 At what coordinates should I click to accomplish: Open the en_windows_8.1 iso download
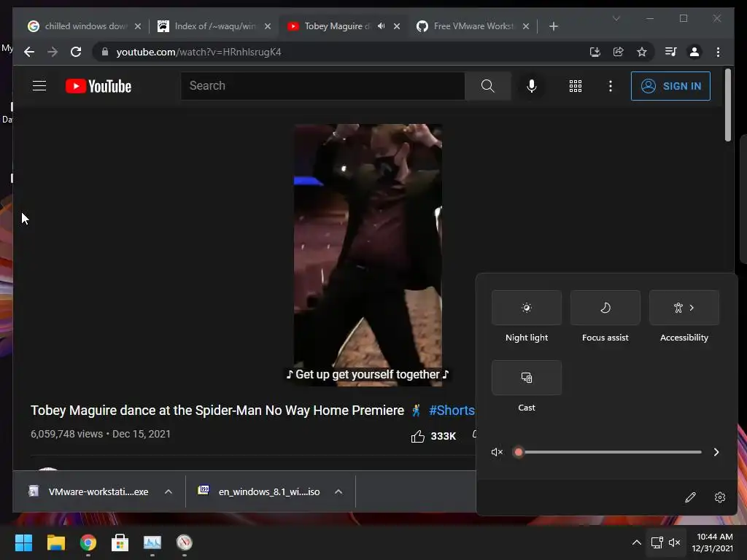pos(260,492)
